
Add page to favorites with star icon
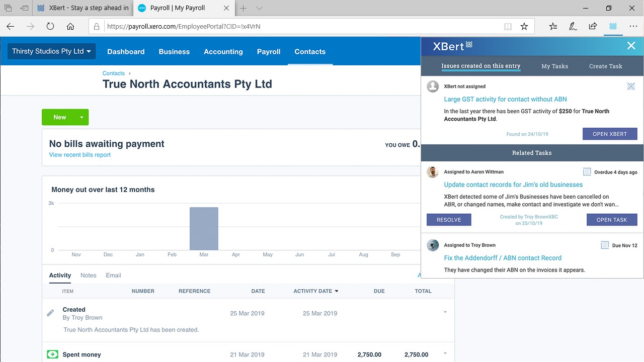tap(524, 27)
